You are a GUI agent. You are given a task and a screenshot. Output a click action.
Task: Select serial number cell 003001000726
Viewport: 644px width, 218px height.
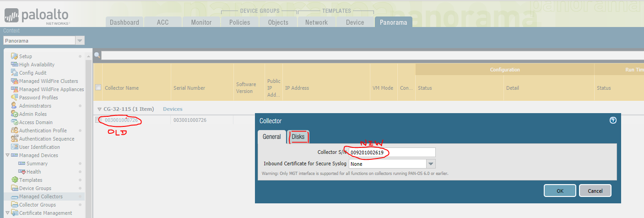[190, 120]
